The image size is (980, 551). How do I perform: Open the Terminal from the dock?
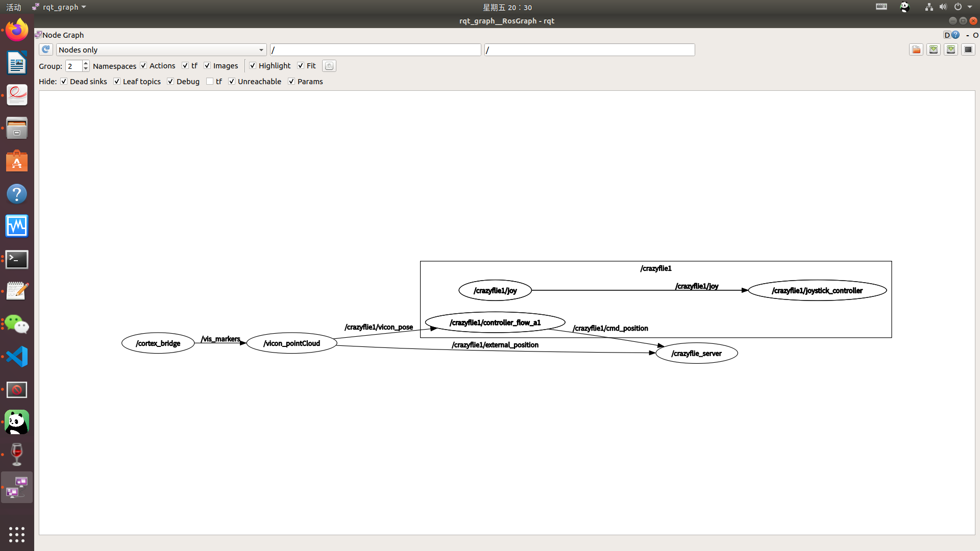point(17,259)
